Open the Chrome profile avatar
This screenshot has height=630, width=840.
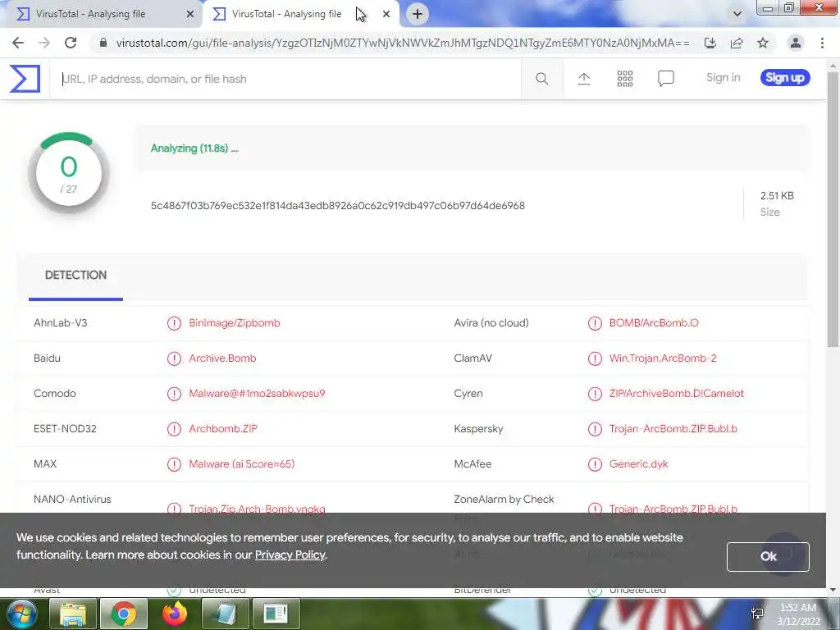click(x=796, y=43)
